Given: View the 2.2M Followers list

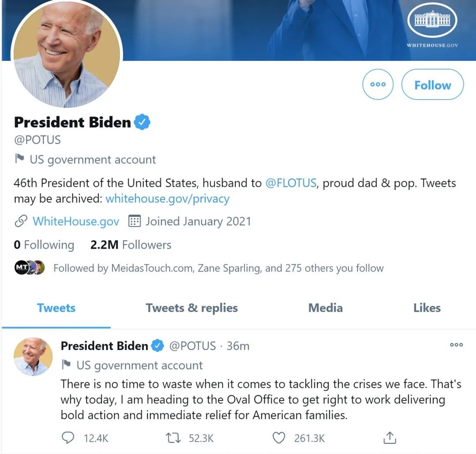Looking at the screenshot, I should [x=131, y=245].
